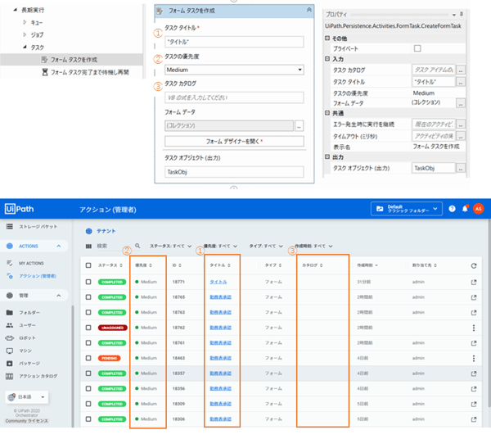491x448 pixels.
Task: Open the language selector dropdown
Action: [x=27, y=397]
